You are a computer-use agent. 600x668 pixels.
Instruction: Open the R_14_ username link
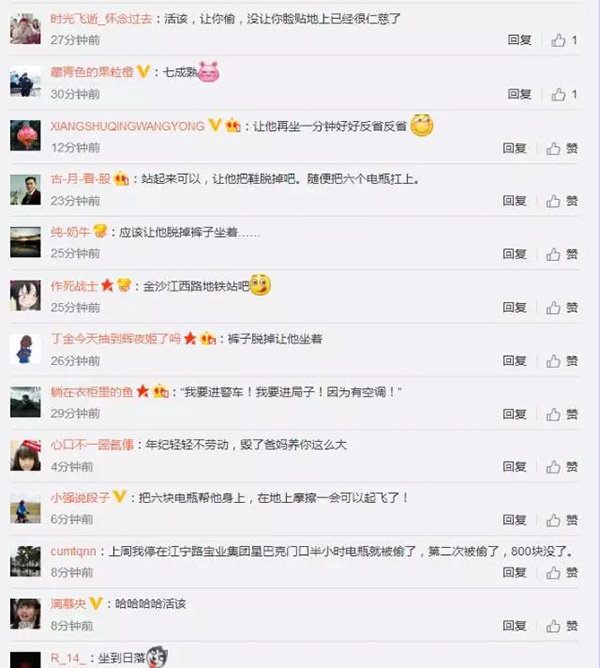pos(68,658)
